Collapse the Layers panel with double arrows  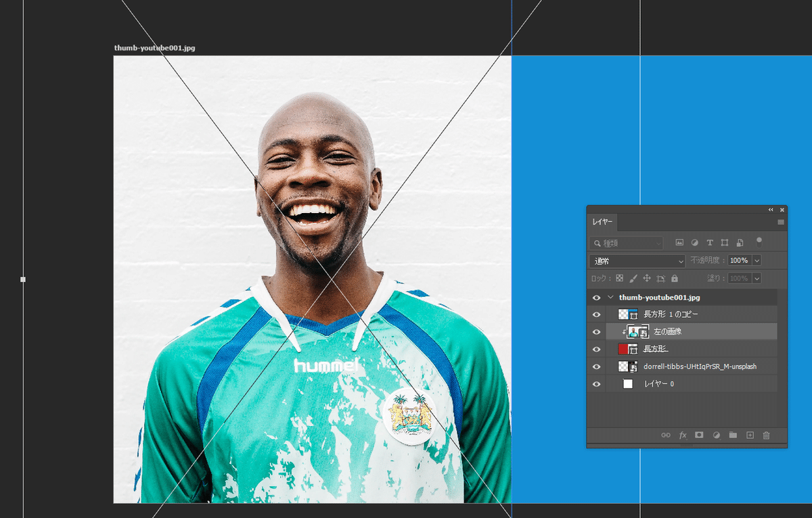771,210
